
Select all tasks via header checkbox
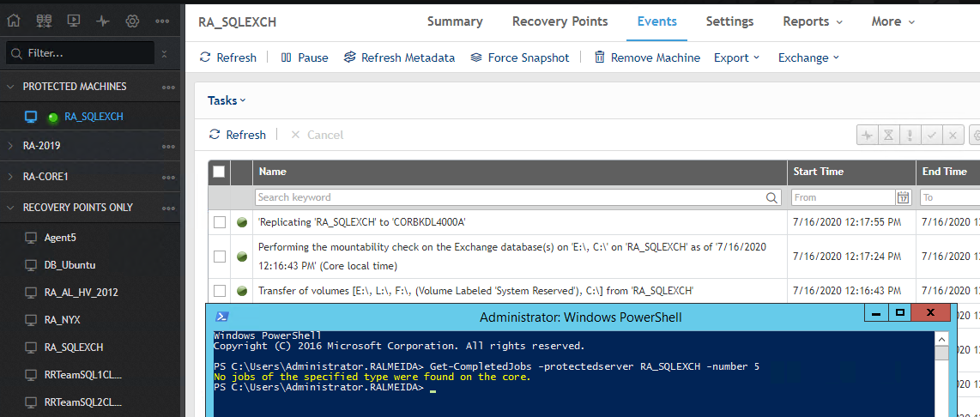219,172
